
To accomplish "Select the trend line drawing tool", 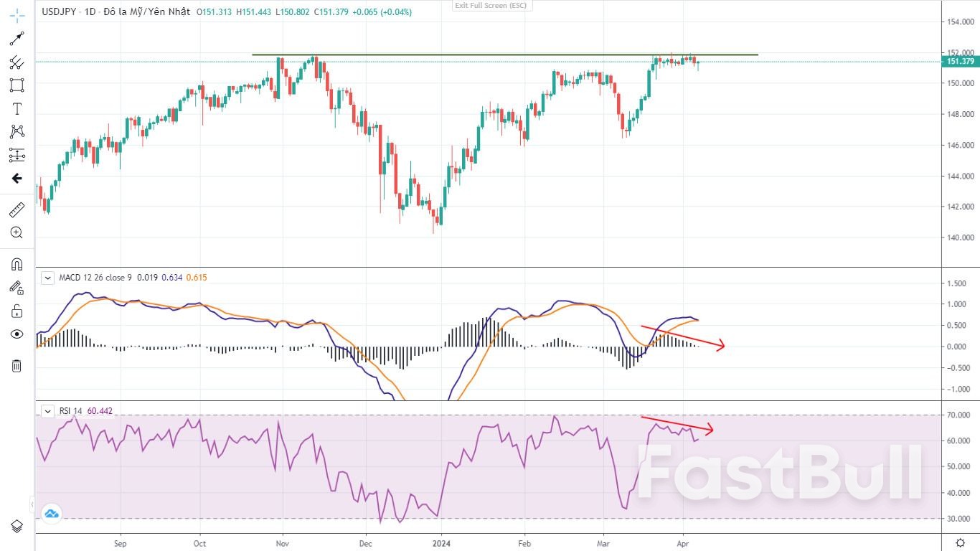I will tap(17, 39).
